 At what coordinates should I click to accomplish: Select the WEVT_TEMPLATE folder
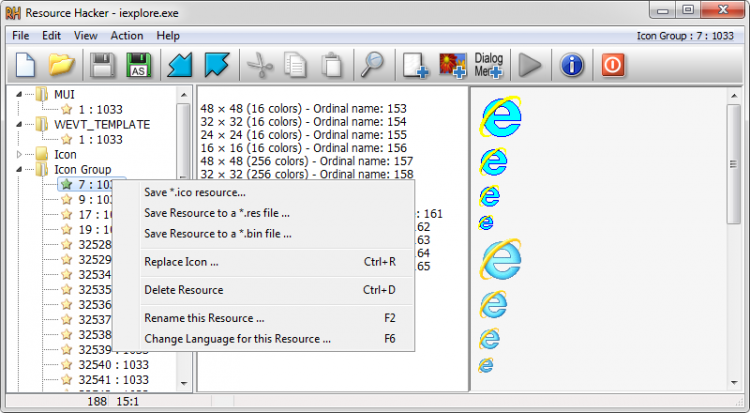coord(102,124)
